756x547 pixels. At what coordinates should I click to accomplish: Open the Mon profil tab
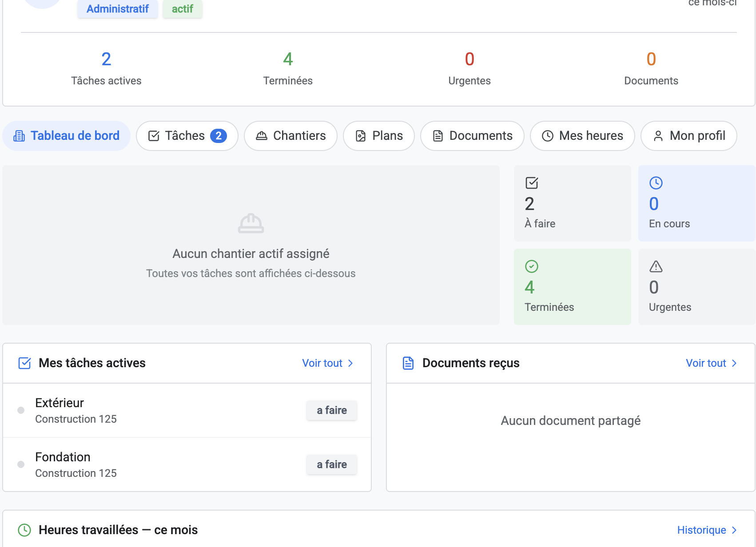(x=689, y=136)
